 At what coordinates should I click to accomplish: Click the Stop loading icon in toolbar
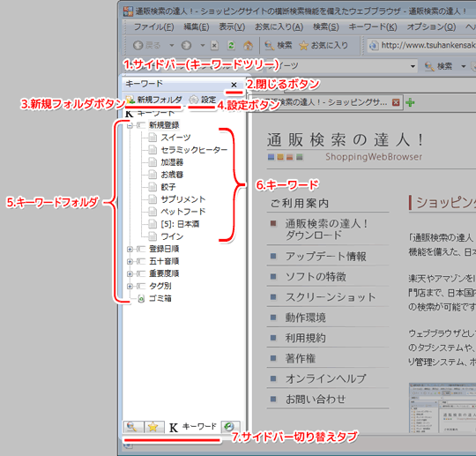point(214,46)
